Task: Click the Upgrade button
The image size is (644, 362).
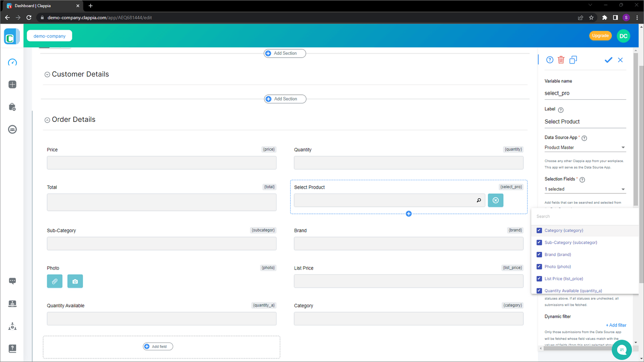Action: point(600,35)
